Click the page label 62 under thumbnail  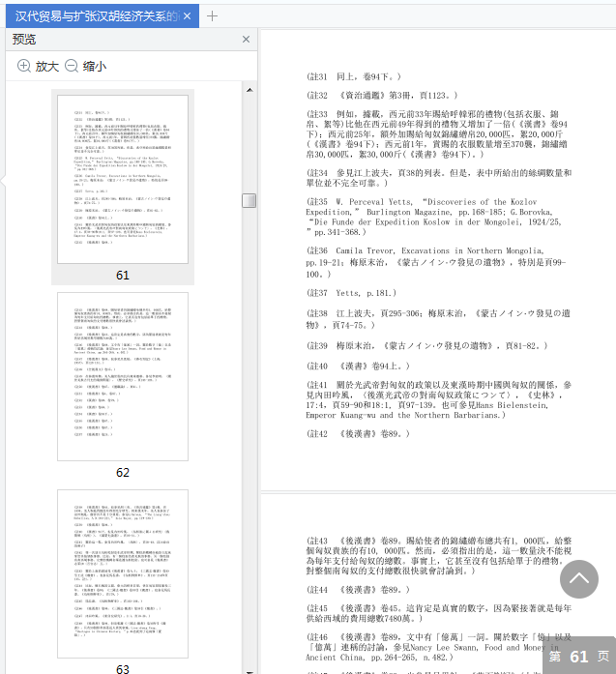(123, 473)
